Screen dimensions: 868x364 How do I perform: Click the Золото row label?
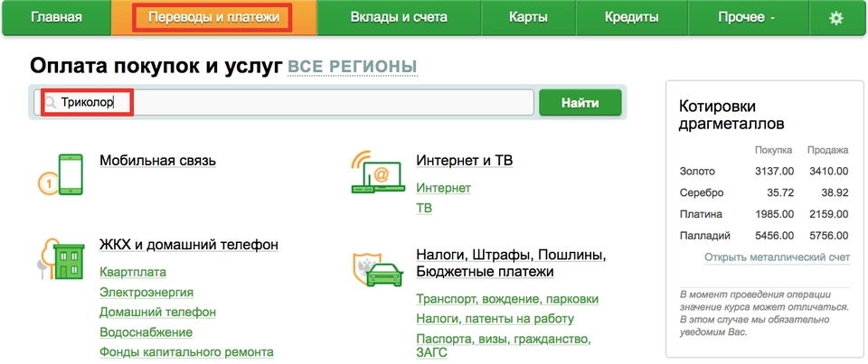(x=697, y=172)
